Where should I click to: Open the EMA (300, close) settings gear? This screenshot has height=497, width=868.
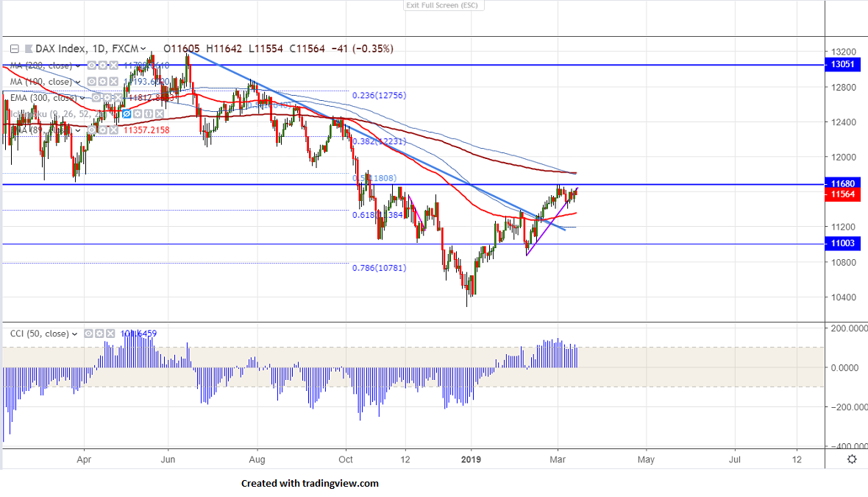click(x=107, y=97)
